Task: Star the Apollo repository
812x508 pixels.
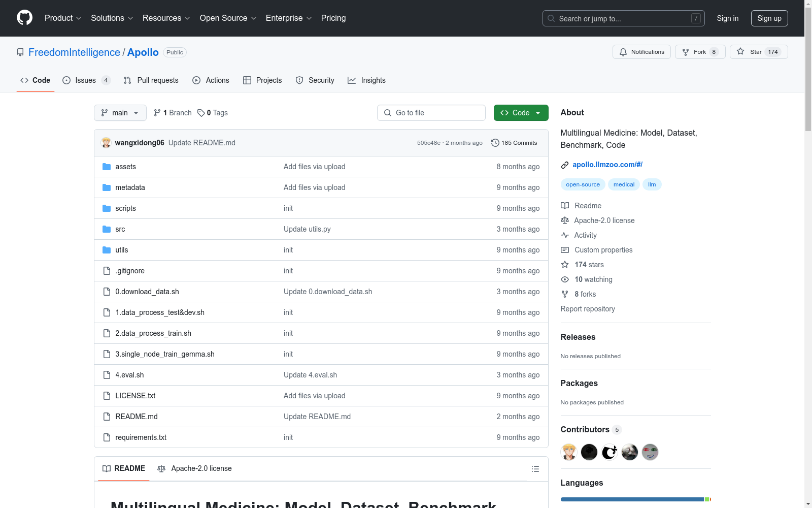Action: coord(758,52)
